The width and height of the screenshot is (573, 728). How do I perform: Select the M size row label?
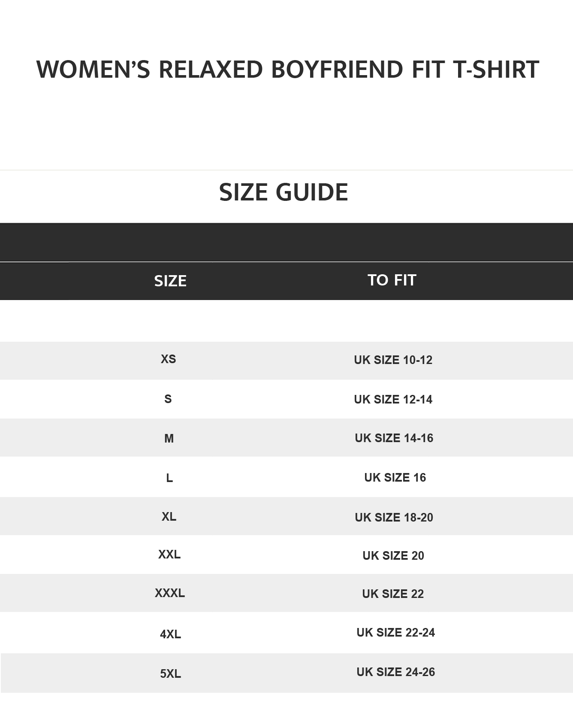pos(169,438)
